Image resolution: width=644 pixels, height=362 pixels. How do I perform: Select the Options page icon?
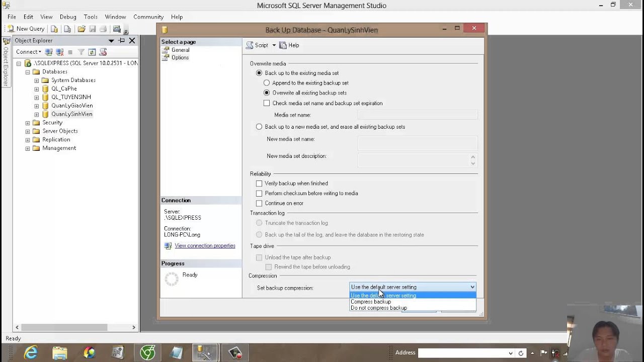[166, 57]
